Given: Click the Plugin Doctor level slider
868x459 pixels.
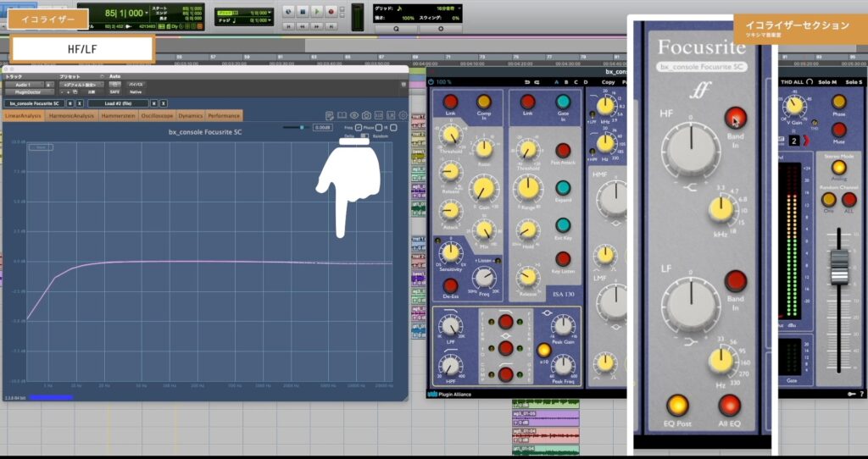Looking at the screenshot, I should click(x=295, y=128).
